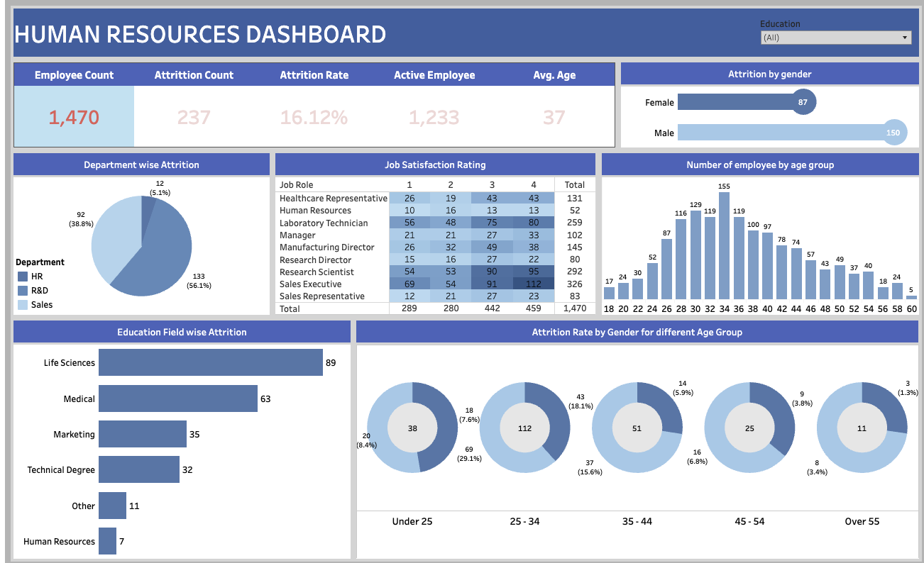Select the age group bar labeled 129
Image resolution: width=924 pixels, height=563 pixels.
(695, 255)
